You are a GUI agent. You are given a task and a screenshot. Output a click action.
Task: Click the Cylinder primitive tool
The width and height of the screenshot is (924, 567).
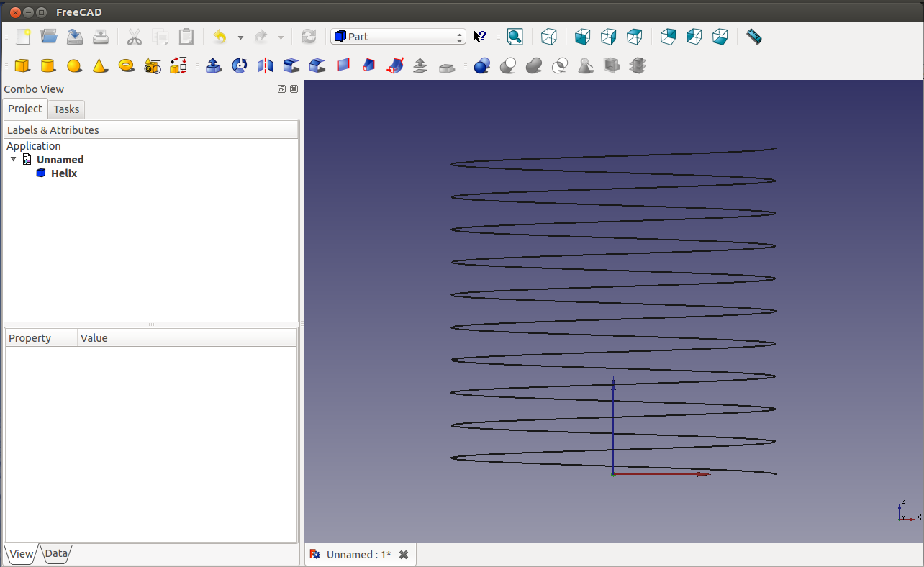[x=48, y=66]
